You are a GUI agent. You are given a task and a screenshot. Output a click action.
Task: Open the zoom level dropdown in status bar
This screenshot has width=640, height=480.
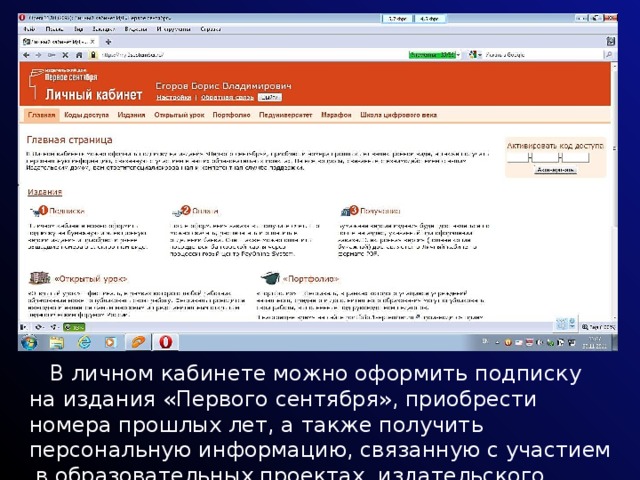[598, 327]
